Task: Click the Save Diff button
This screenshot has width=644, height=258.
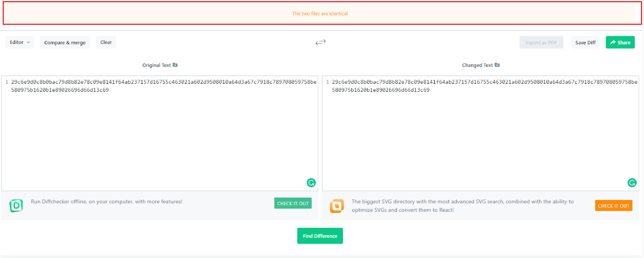Action: coord(585,42)
